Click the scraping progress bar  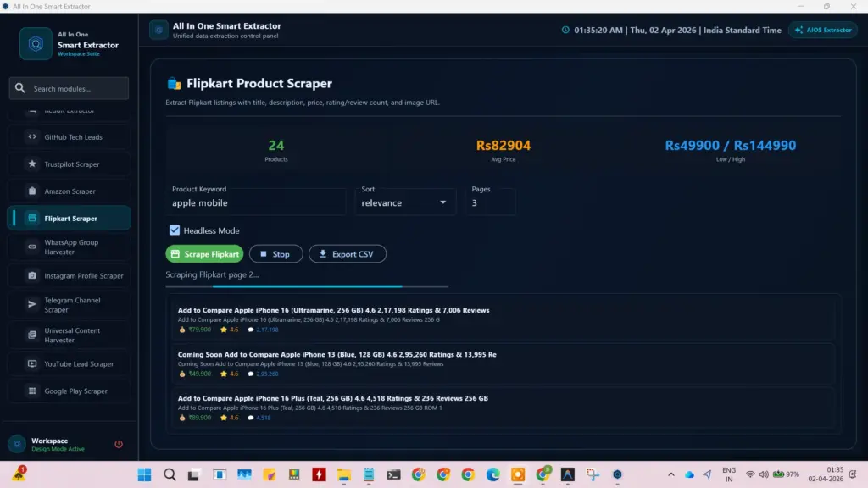(307, 286)
